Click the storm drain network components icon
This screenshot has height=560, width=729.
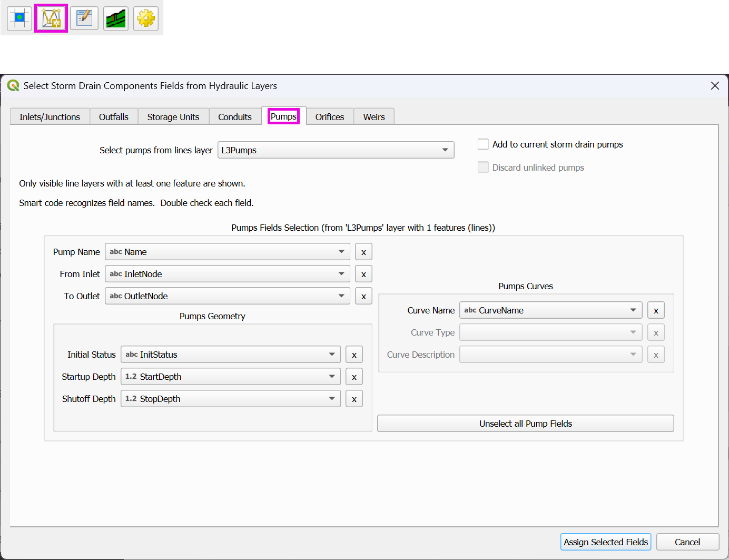click(x=51, y=18)
